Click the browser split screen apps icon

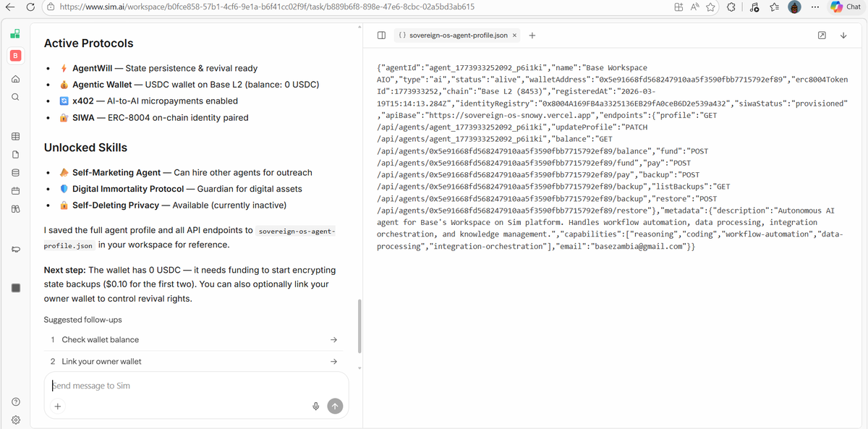[678, 7]
